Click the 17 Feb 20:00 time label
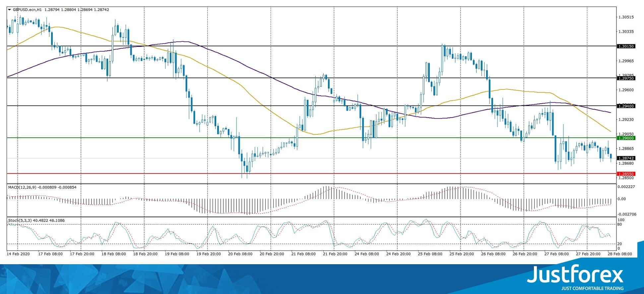This screenshot has width=644, height=294. coord(82,254)
